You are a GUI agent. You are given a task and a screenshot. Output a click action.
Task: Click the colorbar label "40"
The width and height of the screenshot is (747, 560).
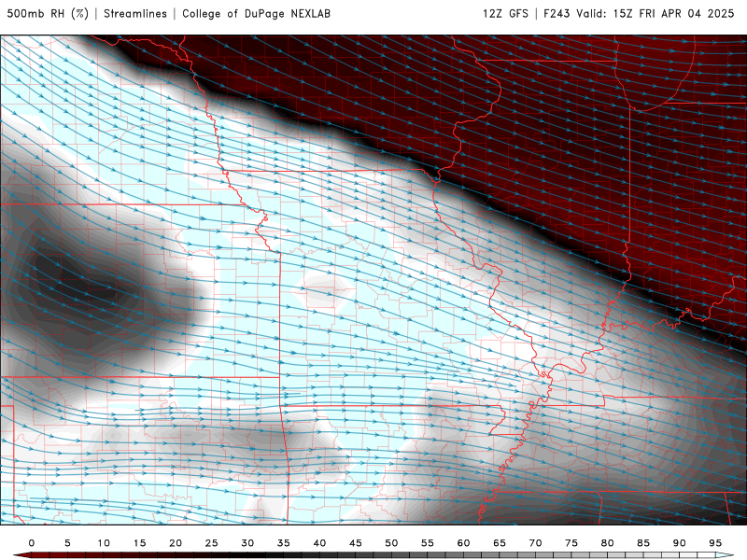coord(319,543)
